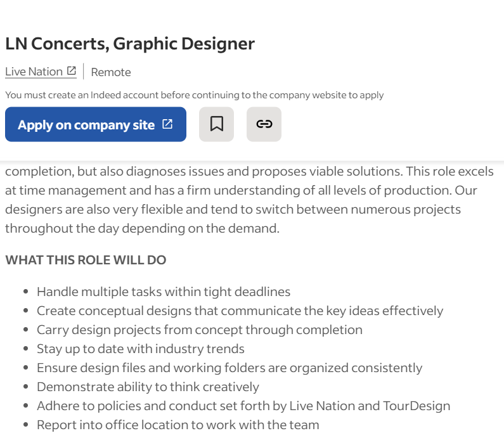Viewport: 504px width, 445px height.
Task: Save this job with the bookmark icon
Action: click(216, 124)
